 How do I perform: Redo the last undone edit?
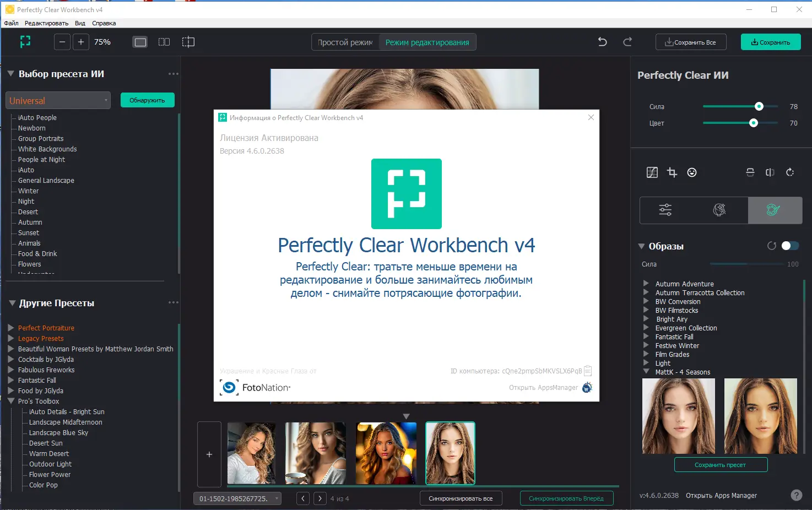coord(627,42)
